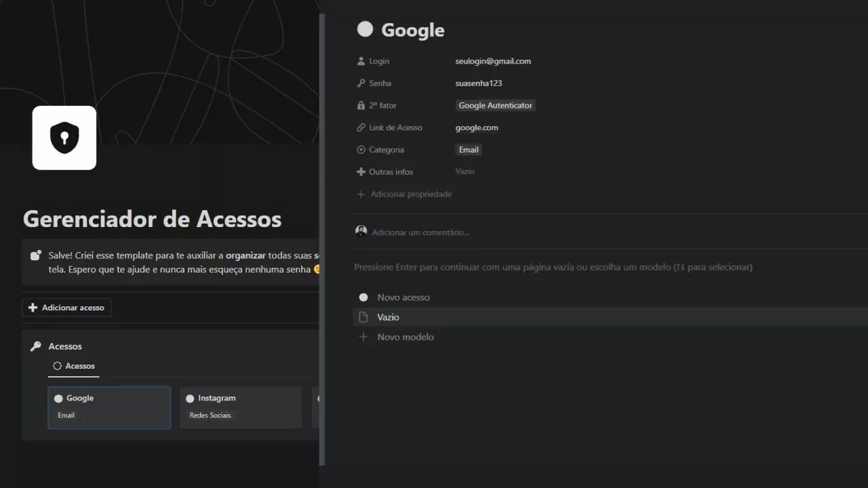Click the circle icon on Instagram card

[x=190, y=399]
